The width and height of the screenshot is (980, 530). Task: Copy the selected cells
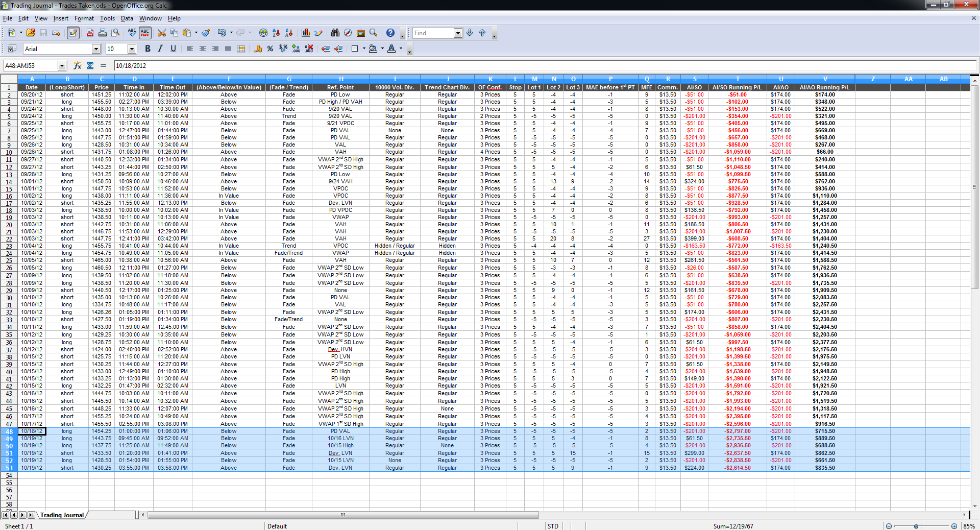175,33
